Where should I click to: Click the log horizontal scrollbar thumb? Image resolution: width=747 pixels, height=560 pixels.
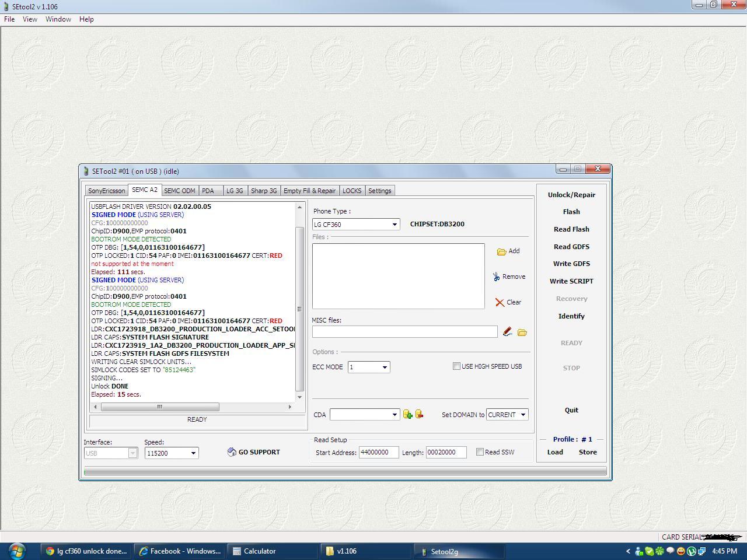click(159, 407)
